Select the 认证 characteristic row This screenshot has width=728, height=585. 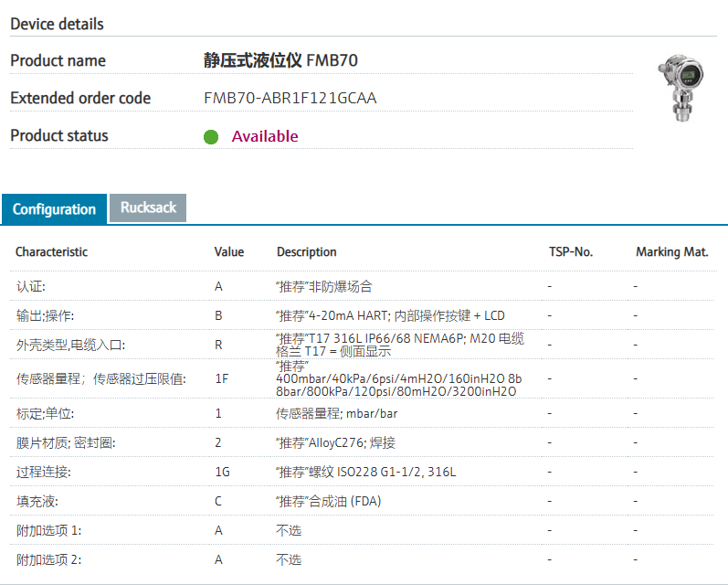31,286
